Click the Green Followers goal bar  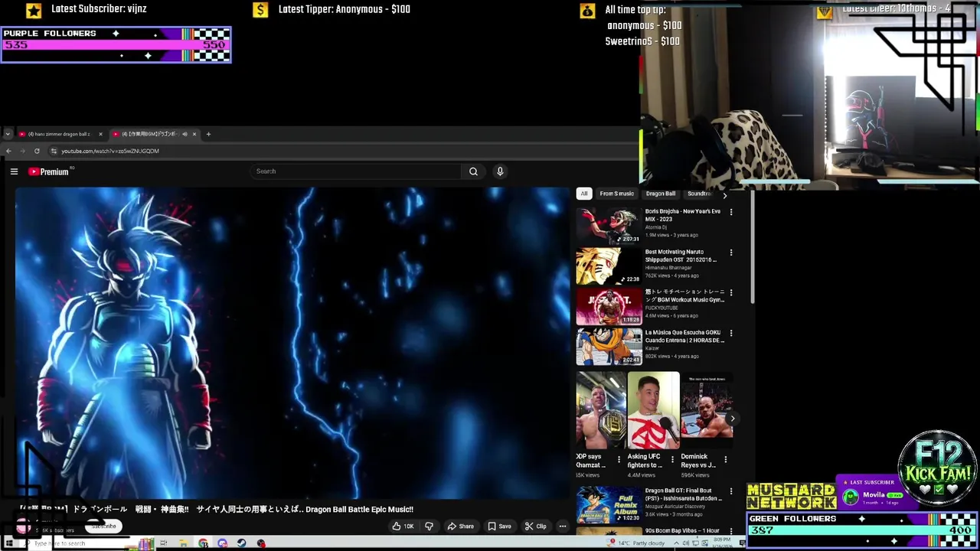click(x=862, y=530)
